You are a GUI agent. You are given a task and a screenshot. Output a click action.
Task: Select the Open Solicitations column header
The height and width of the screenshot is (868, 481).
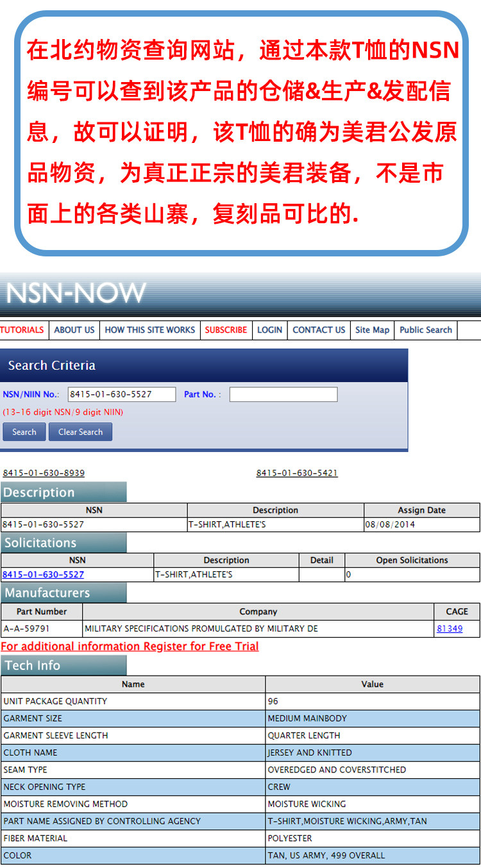pos(412,560)
